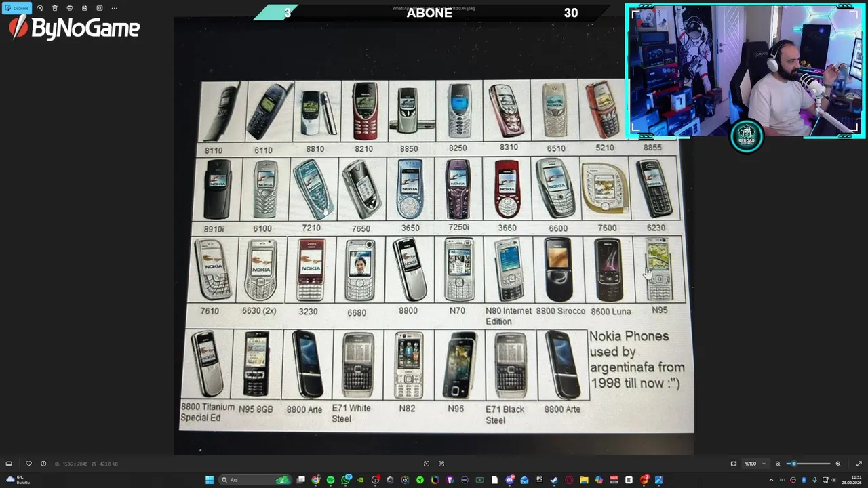Click the N80 Internet Edition label
868x488 pixels.
[509, 316]
